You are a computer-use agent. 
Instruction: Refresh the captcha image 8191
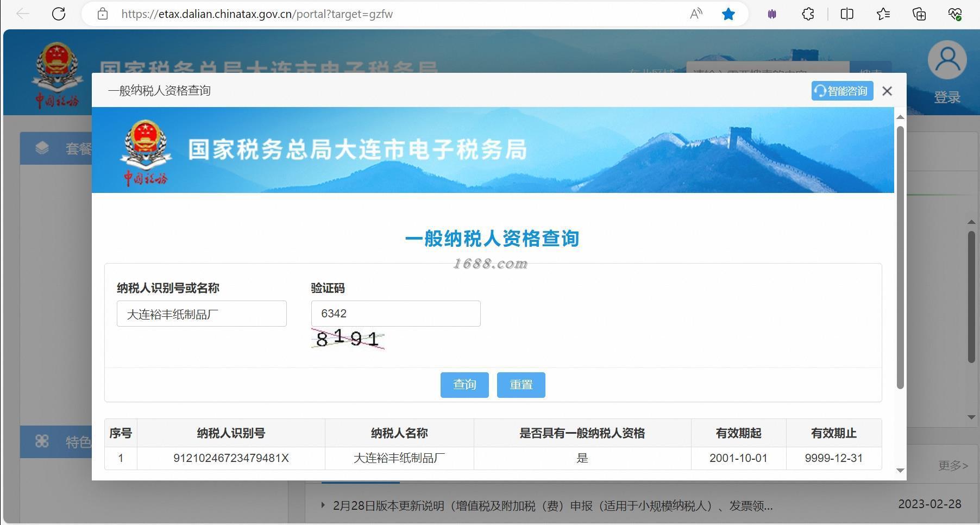tap(348, 339)
